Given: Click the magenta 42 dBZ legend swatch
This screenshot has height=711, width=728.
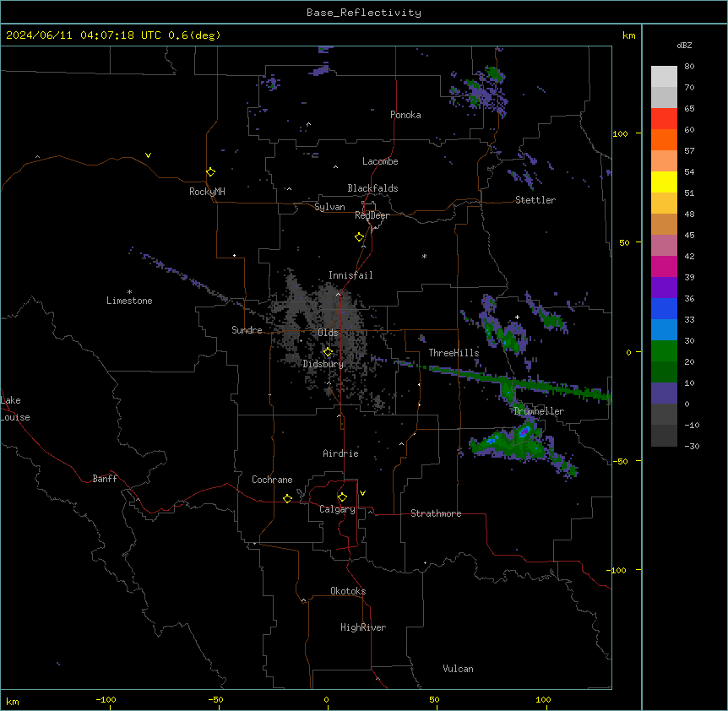Looking at the screenshot, I should [664, 266].
